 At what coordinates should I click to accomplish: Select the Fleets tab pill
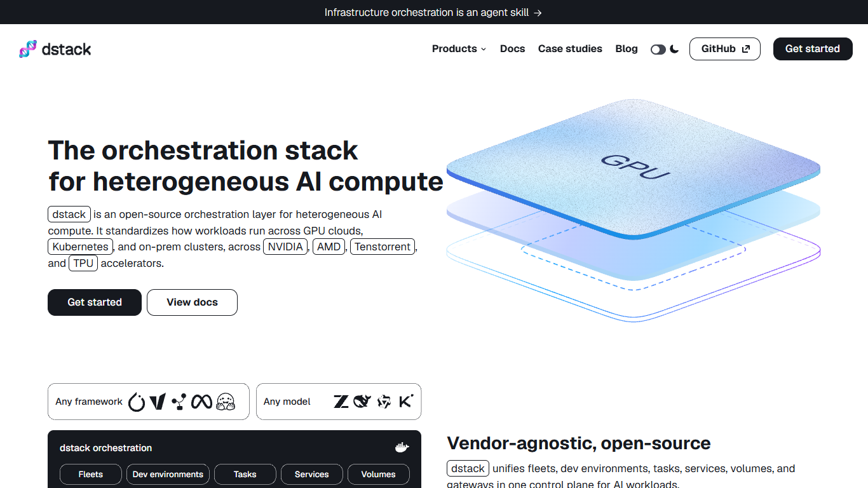[x=91, y=475]
